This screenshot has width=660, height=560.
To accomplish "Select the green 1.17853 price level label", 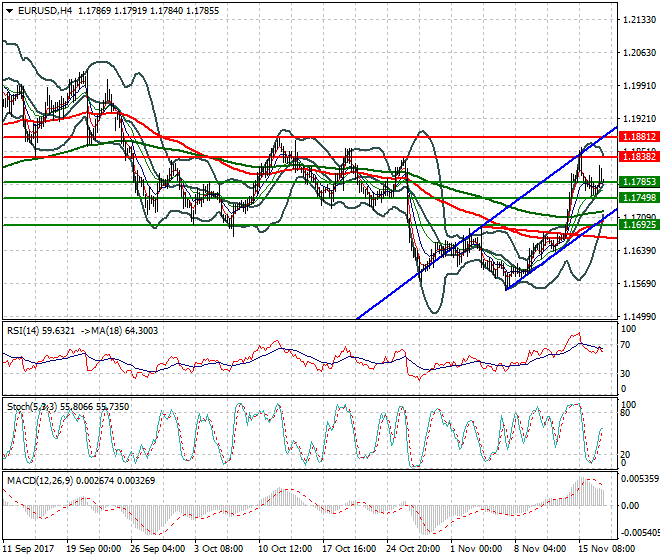I will (639, 182).
